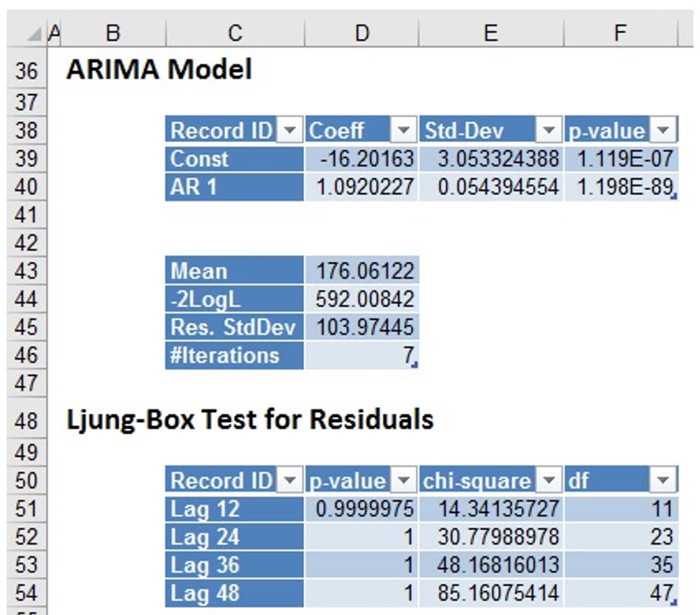Click the ARIMA Model heading cell
The image size is (700, 615).
coord(159,70)
